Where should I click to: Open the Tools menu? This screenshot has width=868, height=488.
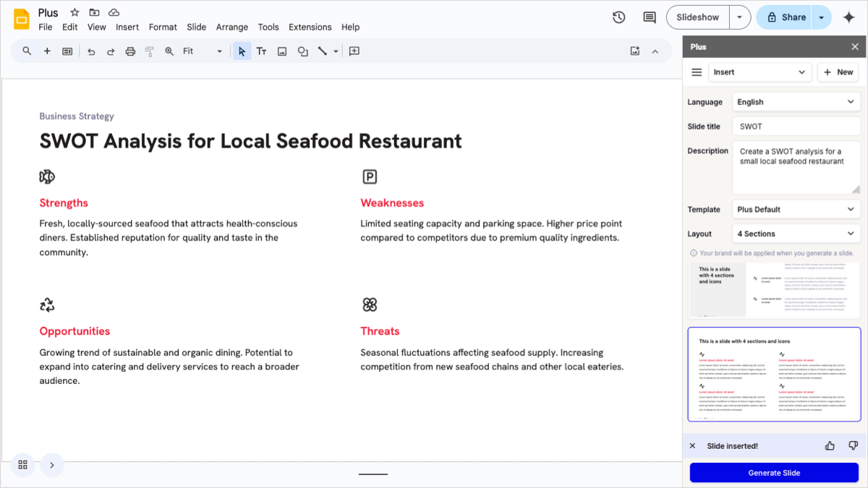point(268,27)
